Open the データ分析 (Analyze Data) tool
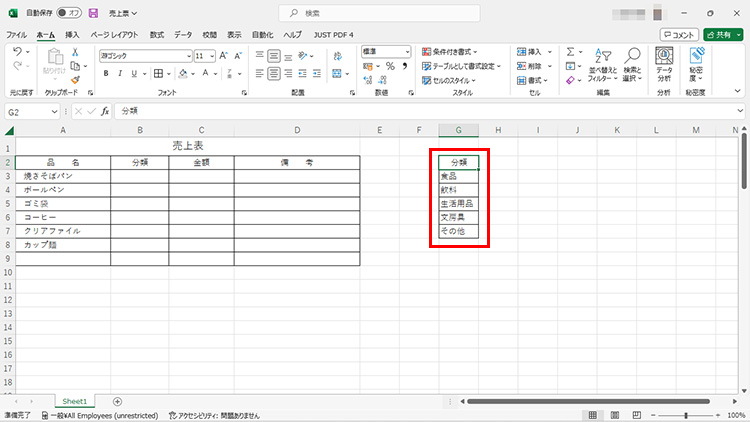 click(664, 65)
